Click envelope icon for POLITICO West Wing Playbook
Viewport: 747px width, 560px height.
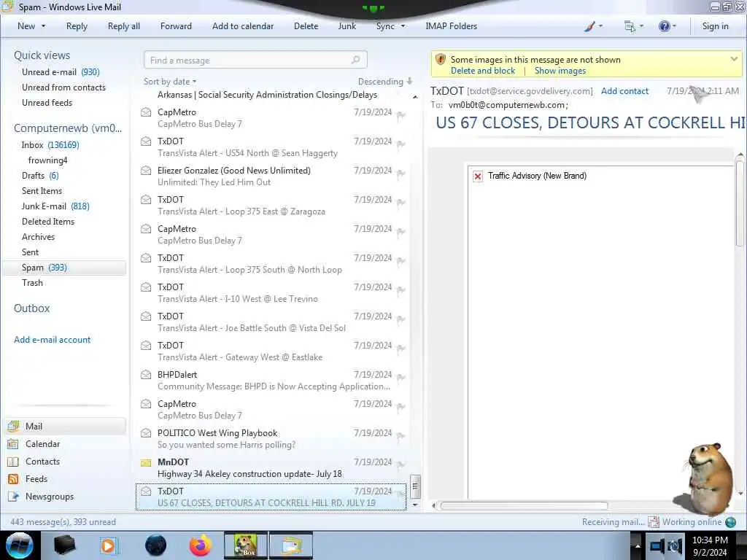pos(146,433)
